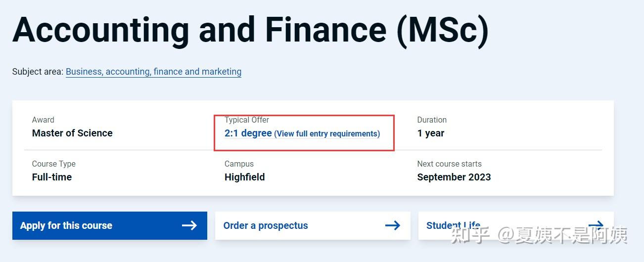
Task: Follow the '2:1 degree' typical offer link
Action: 248,133
